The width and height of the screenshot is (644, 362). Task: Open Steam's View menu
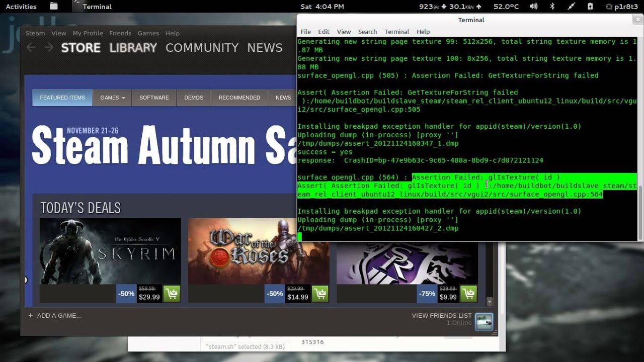(58, 33)
